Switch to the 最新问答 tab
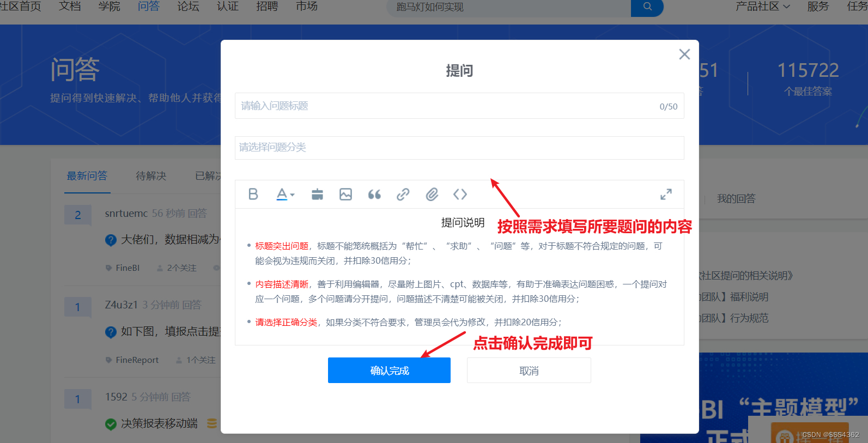This screenshot has height=443, width=868. click(87, 176)
